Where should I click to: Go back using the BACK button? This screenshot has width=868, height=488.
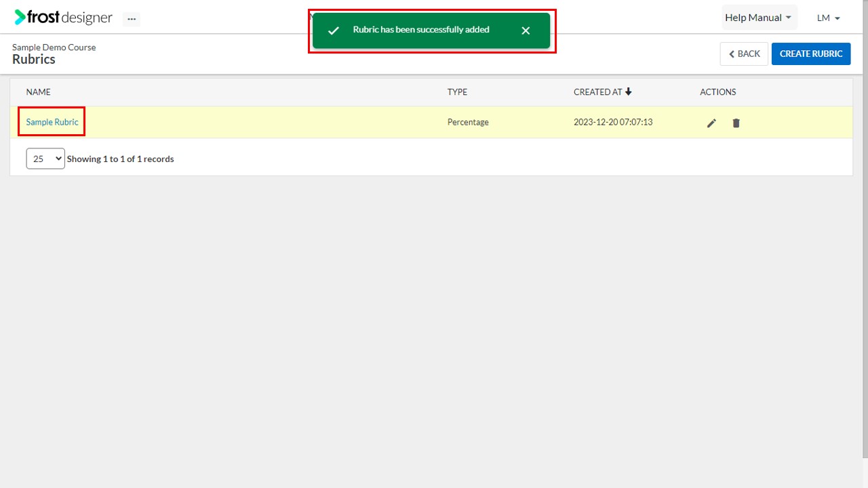(x=744, y=54)
